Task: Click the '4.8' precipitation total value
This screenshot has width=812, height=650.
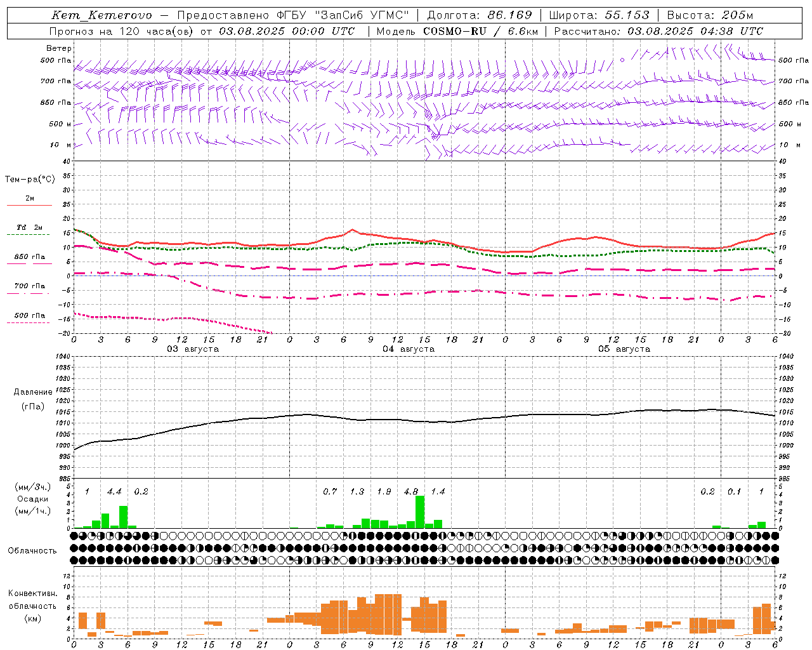Action: point(411,491)
